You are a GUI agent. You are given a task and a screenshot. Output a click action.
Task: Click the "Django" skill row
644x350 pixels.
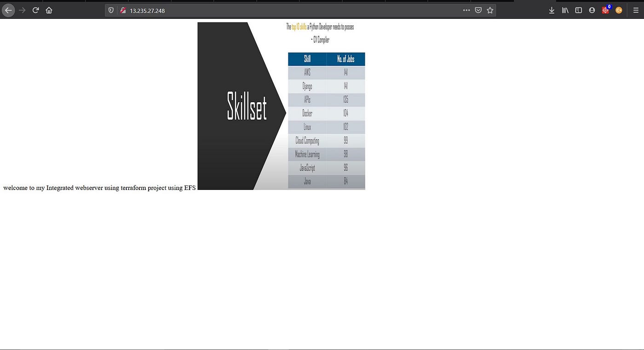(327, 86)
